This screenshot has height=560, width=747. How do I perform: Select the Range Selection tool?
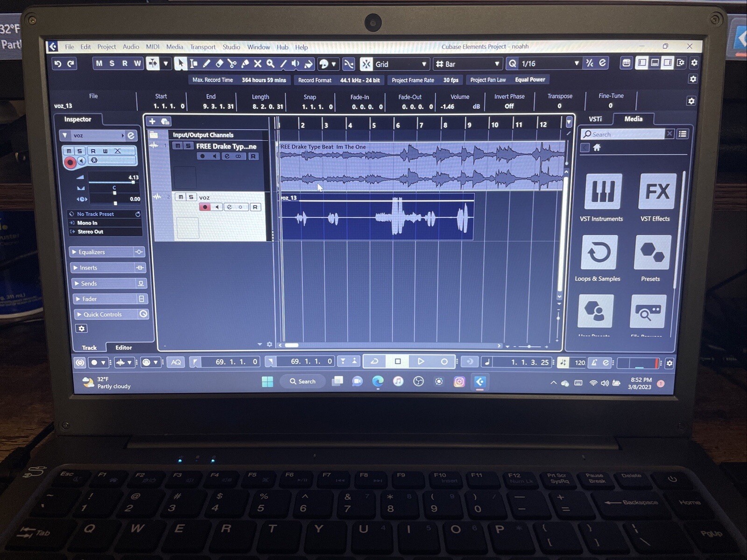click(193, 63)
